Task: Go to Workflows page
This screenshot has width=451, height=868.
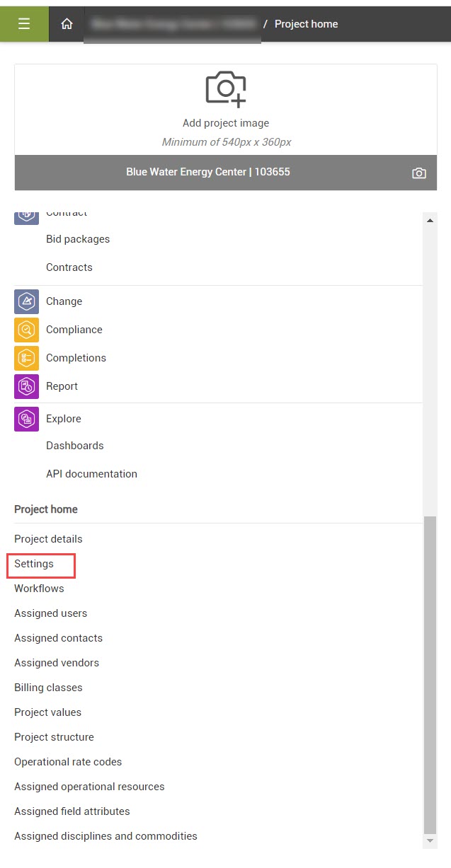Action: click(x=39, y=589)
